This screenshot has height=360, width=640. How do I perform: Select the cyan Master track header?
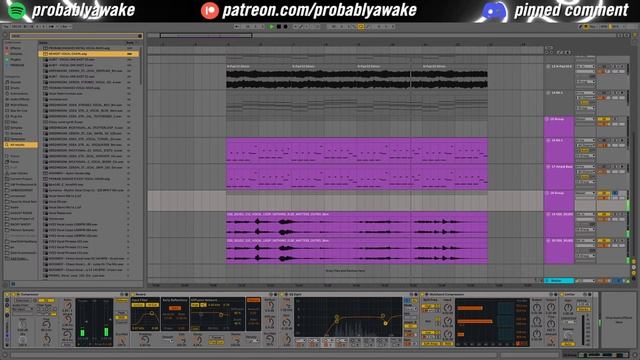(559, 281)
